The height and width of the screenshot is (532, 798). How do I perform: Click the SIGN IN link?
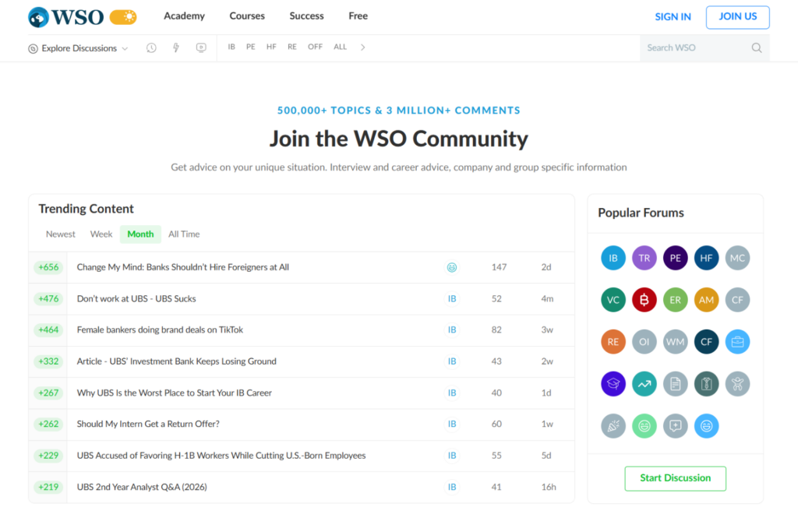point(673,17)
